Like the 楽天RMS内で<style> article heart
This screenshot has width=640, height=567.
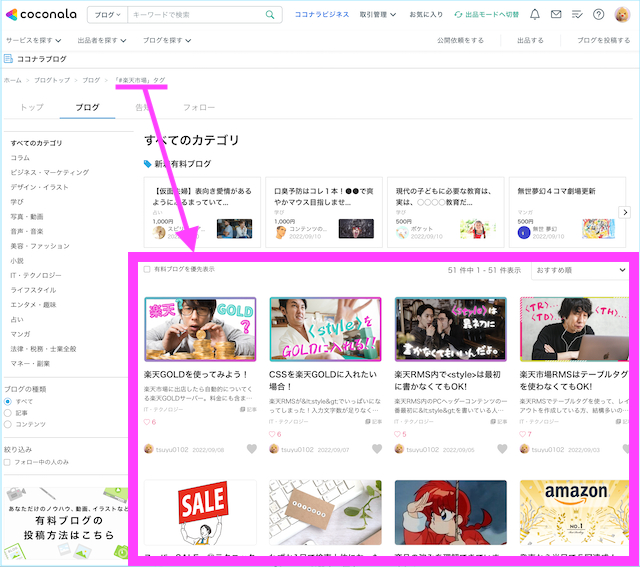[502, 449]
